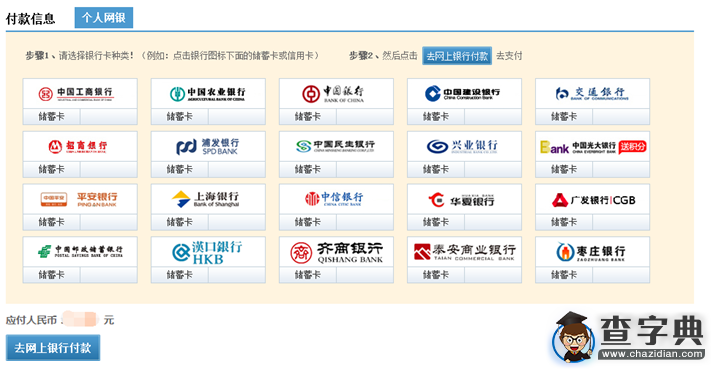
Task: Pick the 中国建设银行 logo
Action: coord(464,93)
